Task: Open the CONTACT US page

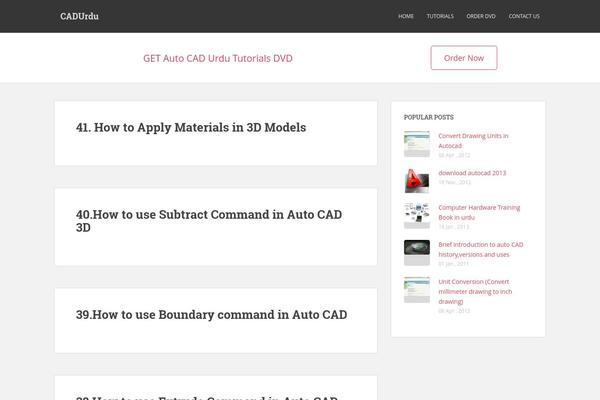Action: click(x=524, y=16)
